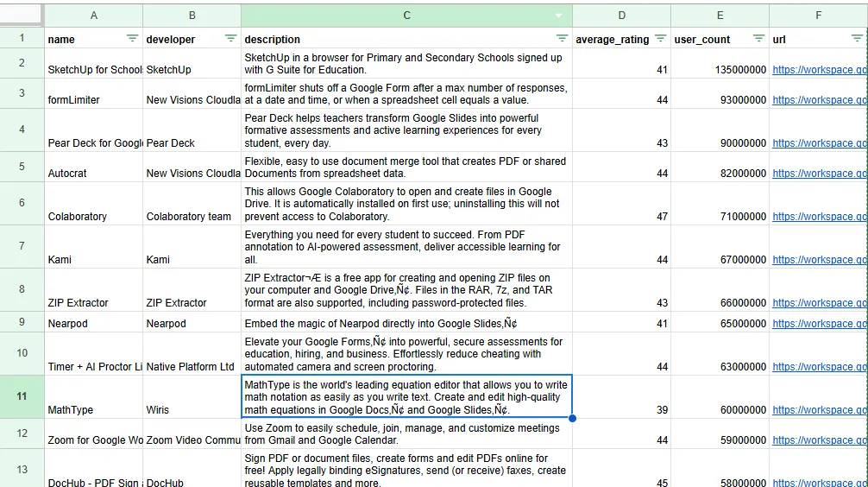Select the 'description' header cell
Screen dimensions: 868x487
click(407, 38)
